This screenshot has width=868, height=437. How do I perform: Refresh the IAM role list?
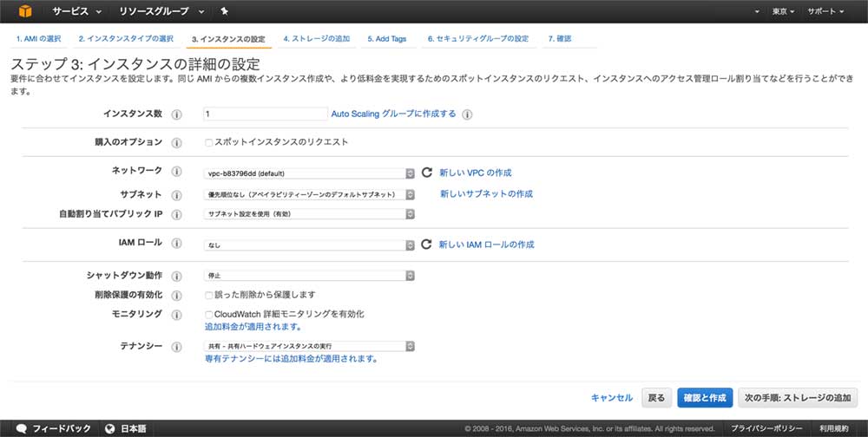(426, 245)
